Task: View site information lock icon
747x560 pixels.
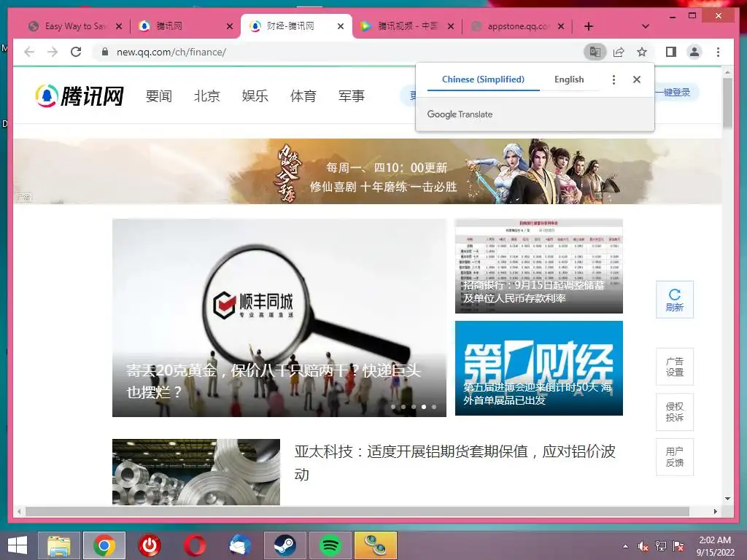Action: [x=105, y=52]
